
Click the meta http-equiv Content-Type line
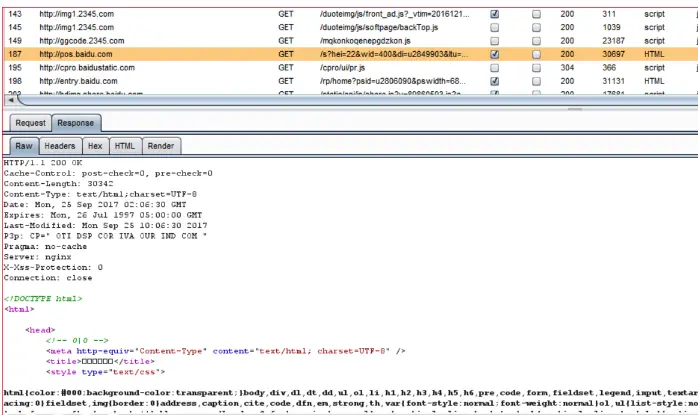[225, 351]
